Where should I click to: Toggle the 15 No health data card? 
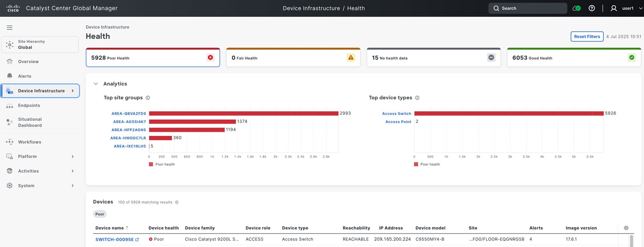tap(434, 58)
